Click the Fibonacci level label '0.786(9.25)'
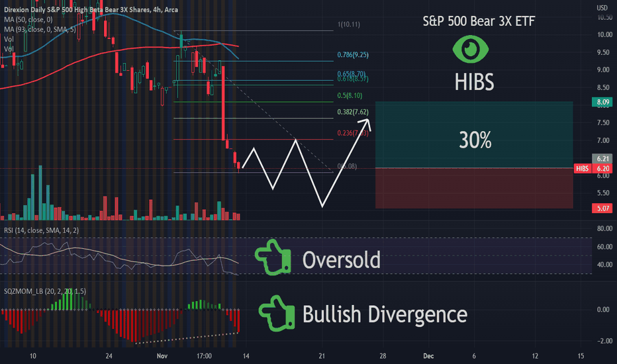Viewport: 617px width, 364px height. (353, 55)
